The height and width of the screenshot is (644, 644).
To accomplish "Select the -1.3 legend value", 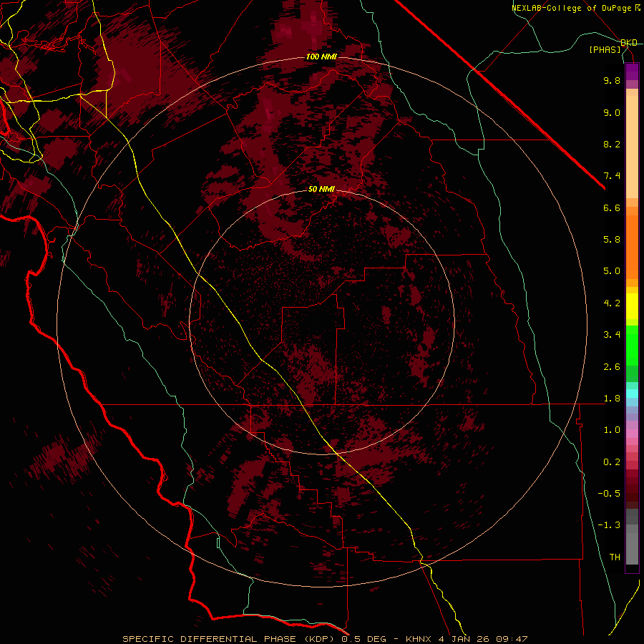I will pyautogui.click(x=609, y=525).
